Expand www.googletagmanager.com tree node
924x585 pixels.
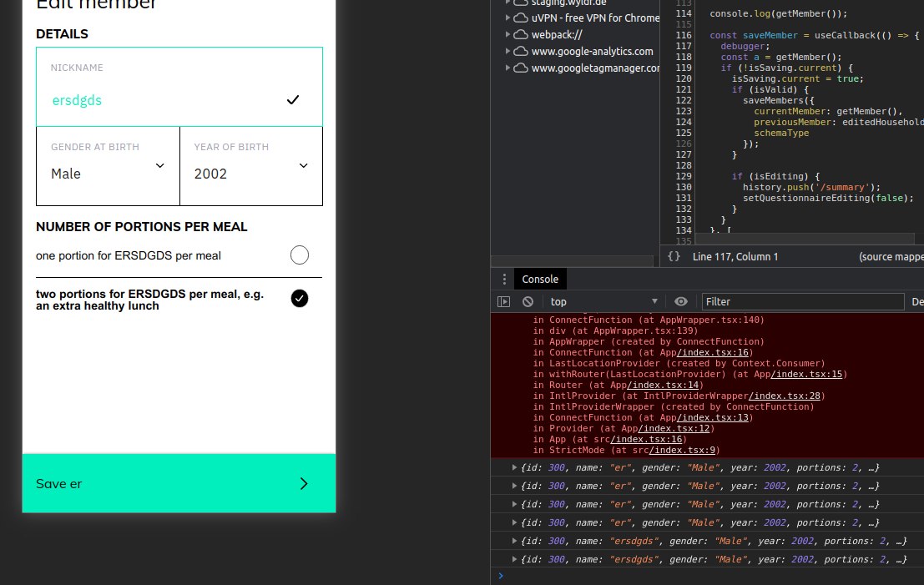tap(507, 68)
